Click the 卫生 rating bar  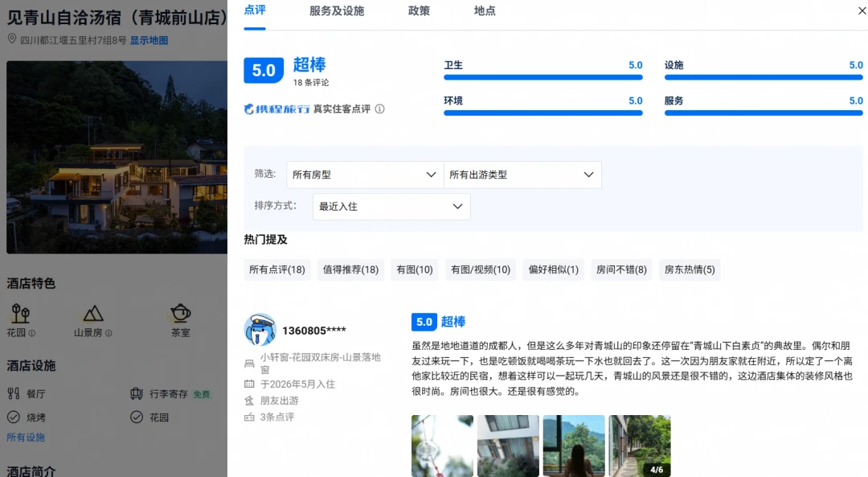(543, 77)
